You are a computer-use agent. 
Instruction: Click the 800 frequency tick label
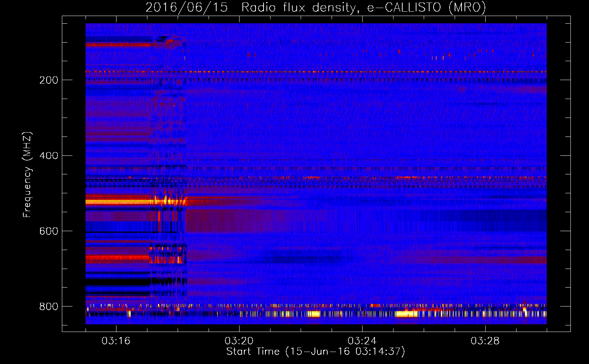tap(49, 307)
